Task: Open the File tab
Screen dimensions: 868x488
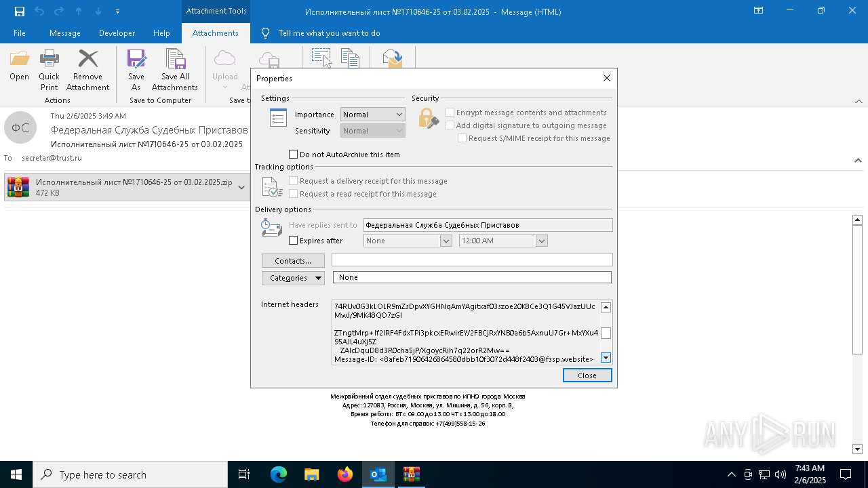Action: [x=20, y=33]
